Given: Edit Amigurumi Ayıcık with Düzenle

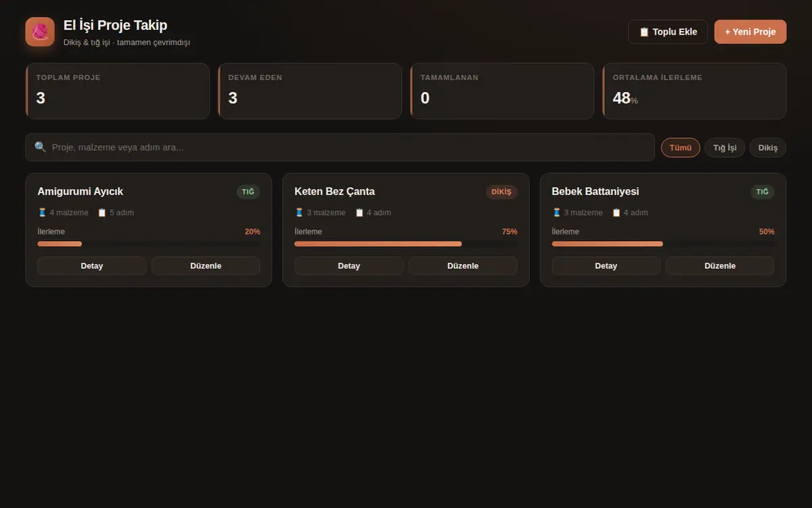Looking at the screenshot, I should [x=206, y=266].
